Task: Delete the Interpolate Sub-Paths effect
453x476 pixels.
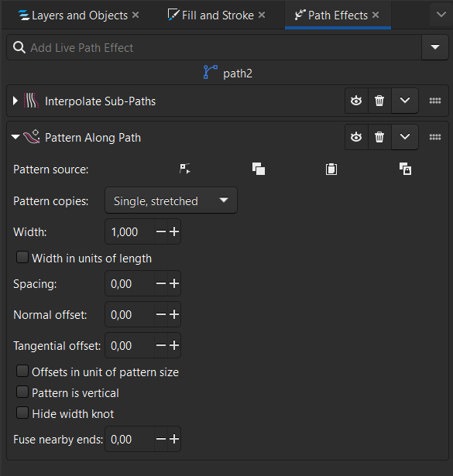Action: click(x=379, y=101)
